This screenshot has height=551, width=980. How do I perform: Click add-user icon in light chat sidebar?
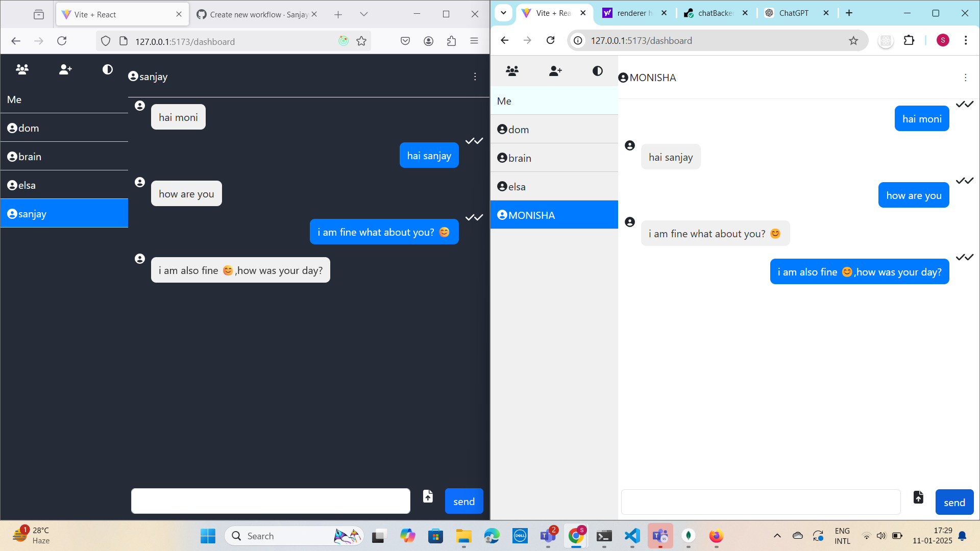(555, 71)
